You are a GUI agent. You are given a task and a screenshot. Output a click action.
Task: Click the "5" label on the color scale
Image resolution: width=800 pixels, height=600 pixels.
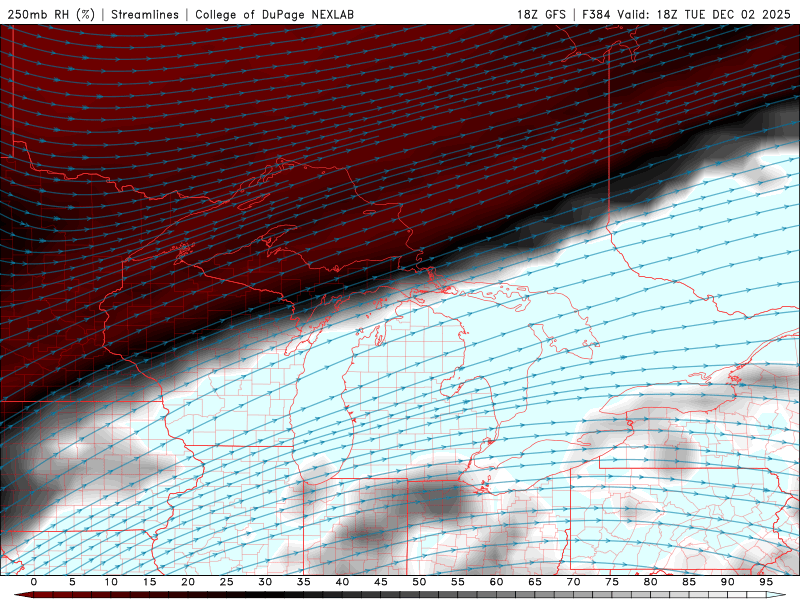pos(72,582)
